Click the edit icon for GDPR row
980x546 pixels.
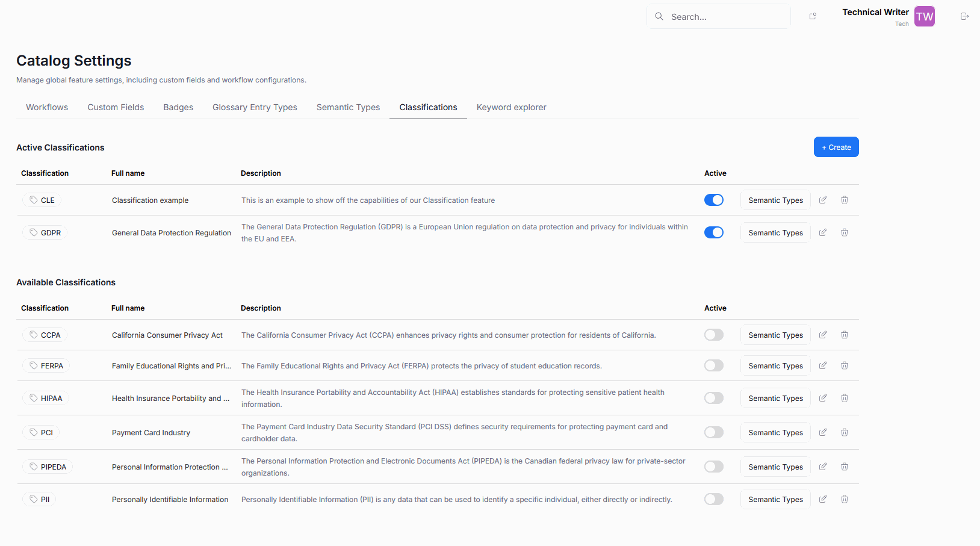pyautogui.click(x=823, y=232)
